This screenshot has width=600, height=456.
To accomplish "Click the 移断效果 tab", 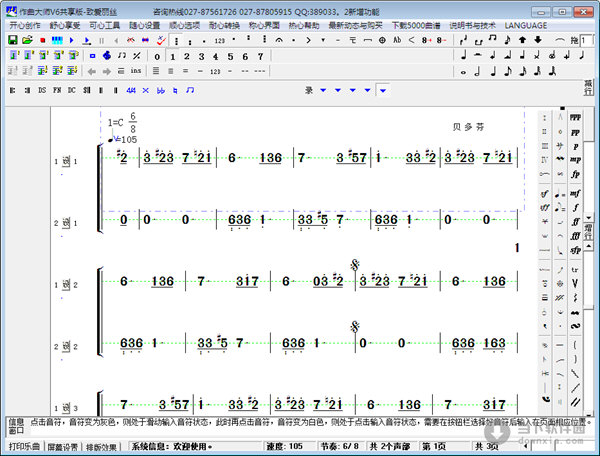I will click(x=102, y=446).
